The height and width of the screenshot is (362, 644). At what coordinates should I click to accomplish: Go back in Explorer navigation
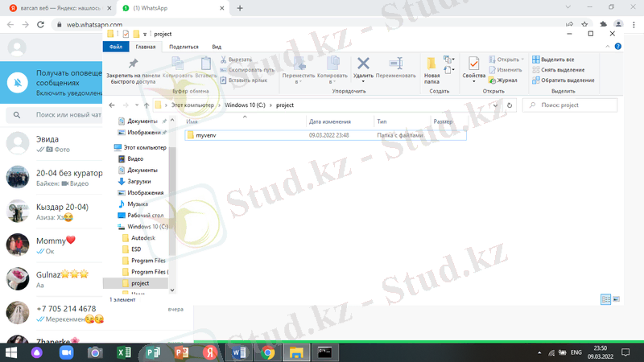(112, 105)
